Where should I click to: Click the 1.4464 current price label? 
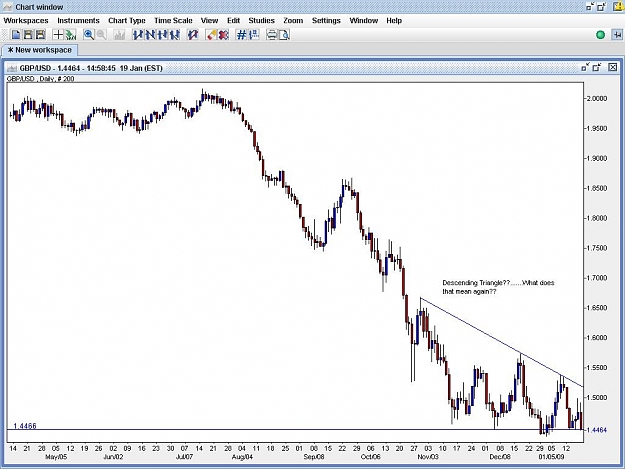pos(597,430)
